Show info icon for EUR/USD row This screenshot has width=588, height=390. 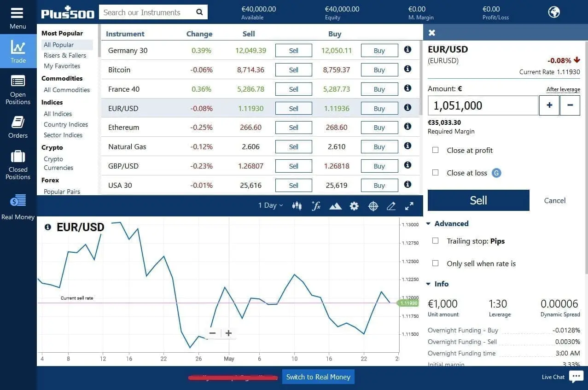pos(408,107)
